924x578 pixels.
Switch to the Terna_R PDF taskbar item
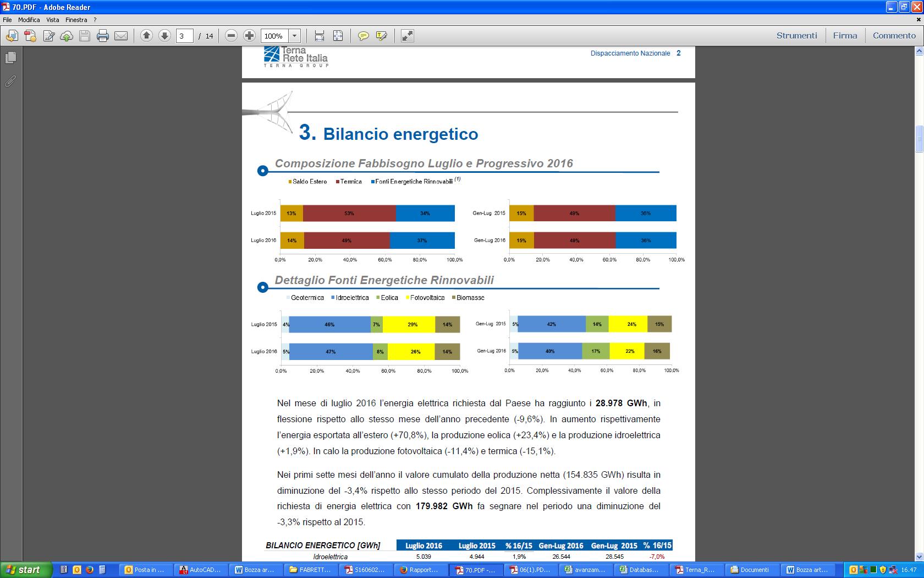pos(695,570)
